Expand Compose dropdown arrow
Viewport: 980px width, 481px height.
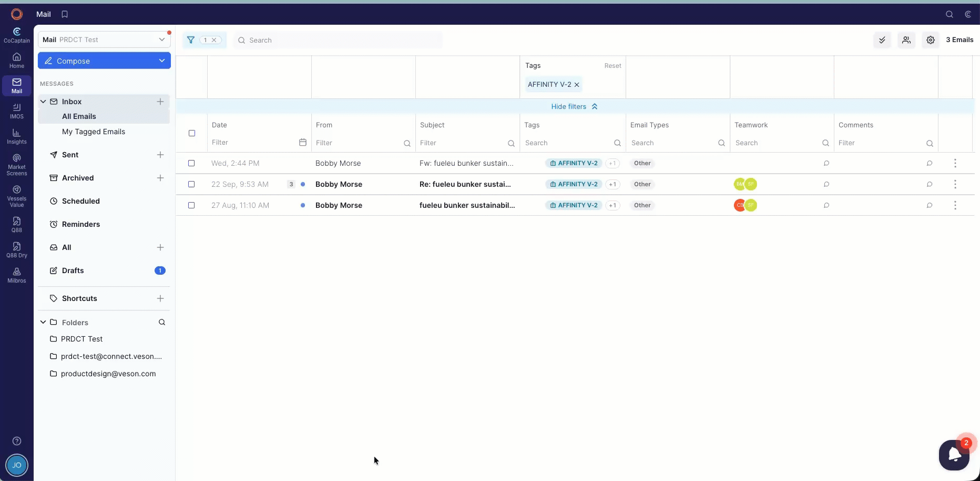(x=162, y=61)
